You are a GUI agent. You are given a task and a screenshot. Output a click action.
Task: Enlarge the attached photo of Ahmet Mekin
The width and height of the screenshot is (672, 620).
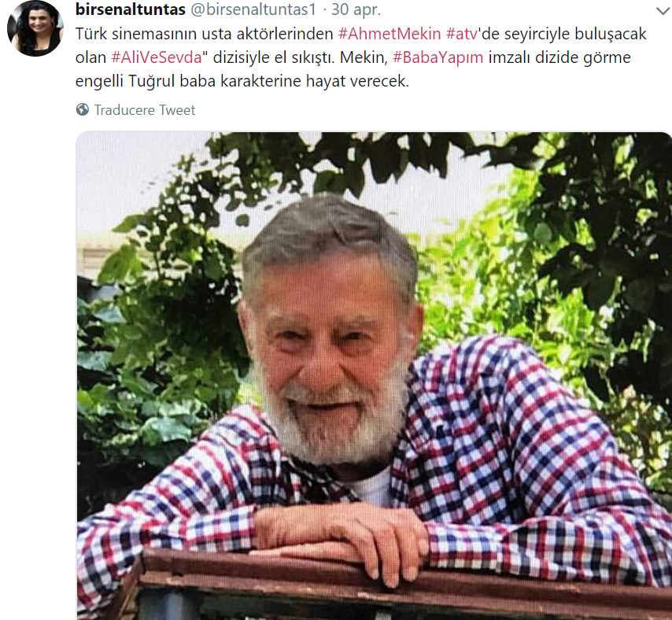[374, 376]
